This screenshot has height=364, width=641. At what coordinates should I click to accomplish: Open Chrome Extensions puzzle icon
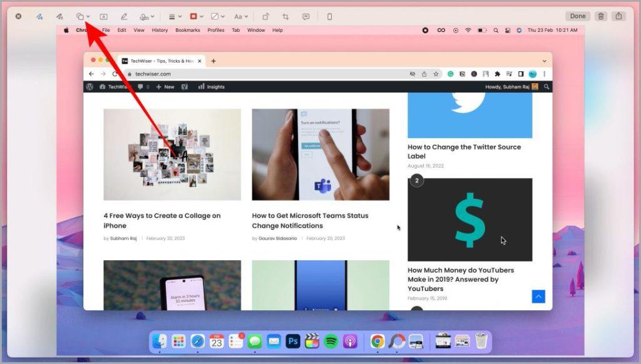(x=498, y=74)
